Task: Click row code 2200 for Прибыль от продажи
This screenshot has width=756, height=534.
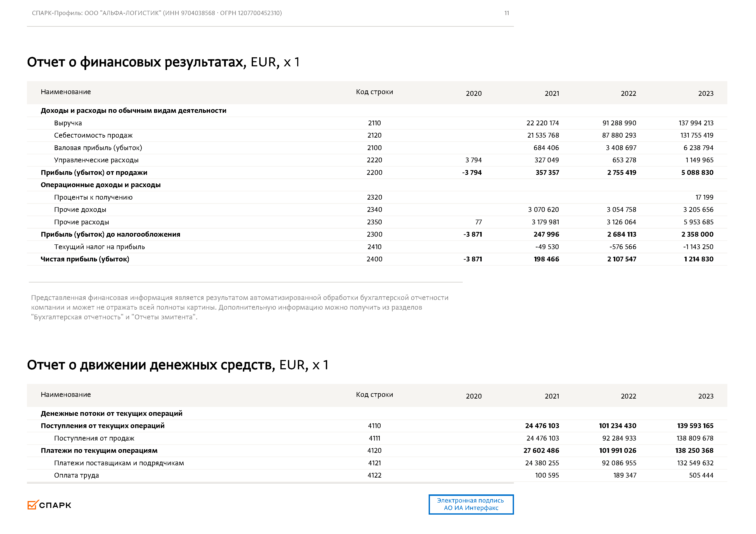Action: click(x=374, y=172)
